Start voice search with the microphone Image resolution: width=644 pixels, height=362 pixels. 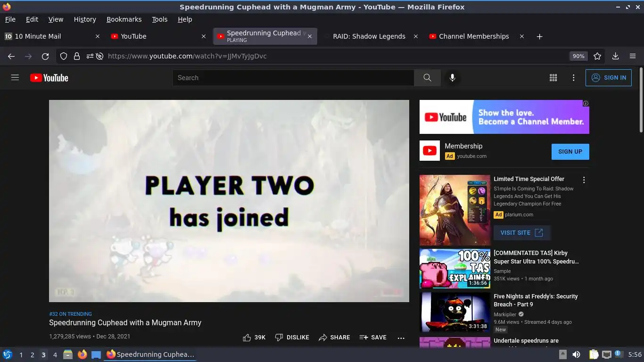[452, 78]
